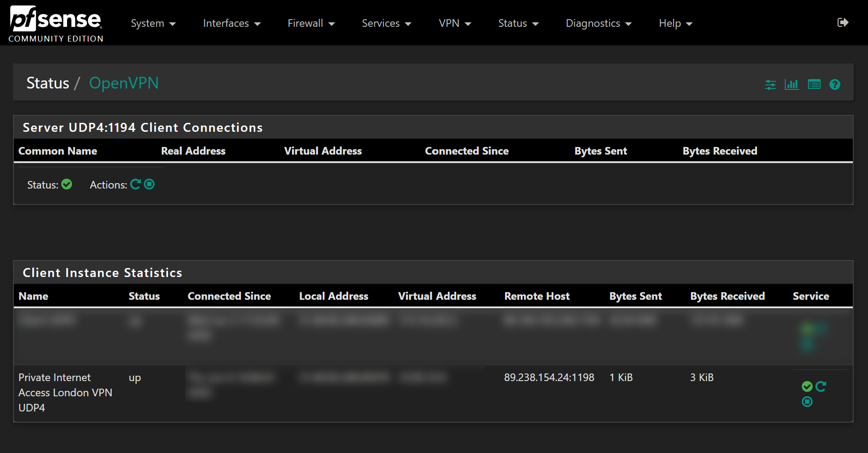This screenshot has width=868, height=453.
Task: Open the related status bar-chart icon
Action: click(x=792, y=84)
